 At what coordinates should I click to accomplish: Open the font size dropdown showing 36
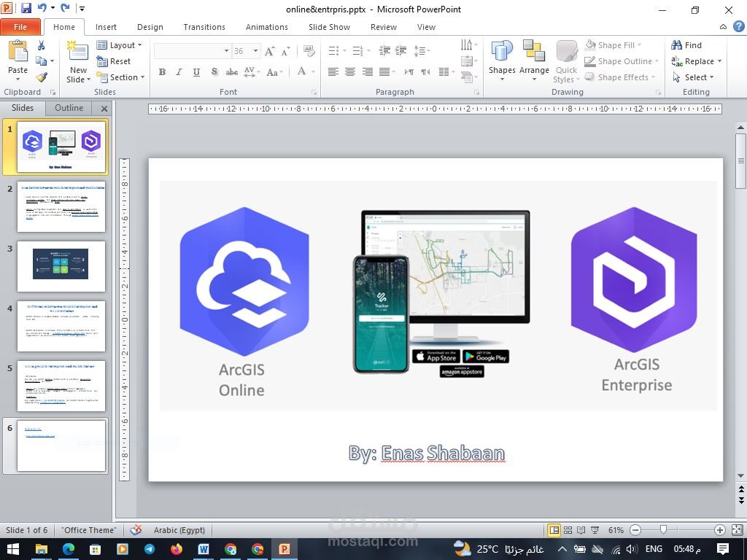coord(256,50)
